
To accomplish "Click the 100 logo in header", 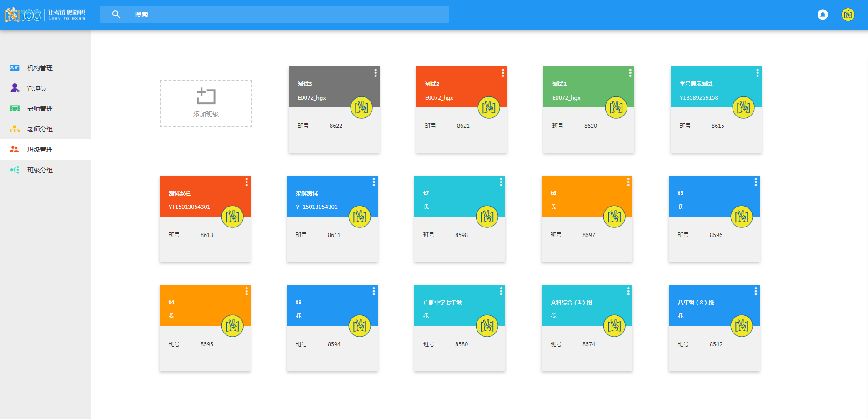I will 24,15.
